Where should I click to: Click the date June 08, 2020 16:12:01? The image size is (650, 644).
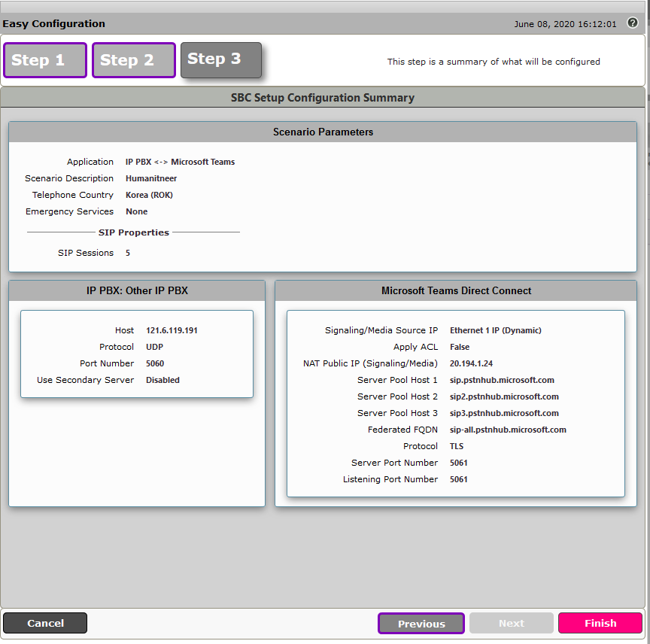(565, 24)
